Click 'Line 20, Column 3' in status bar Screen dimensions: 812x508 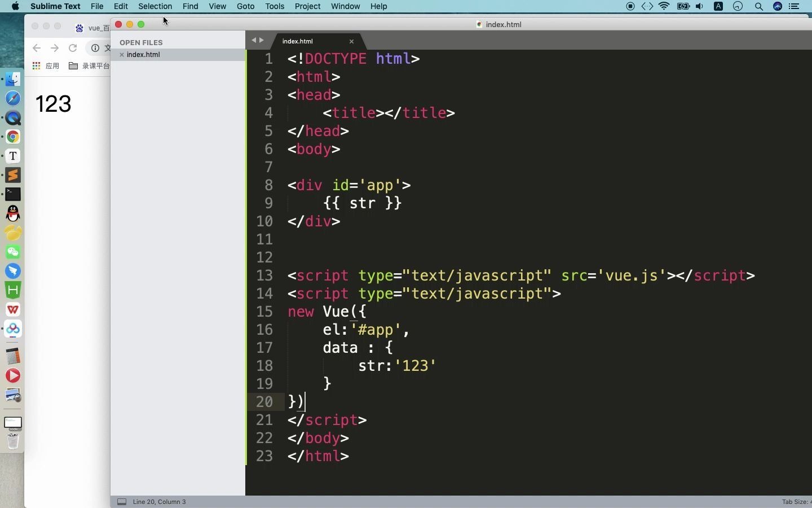[160, 502]
